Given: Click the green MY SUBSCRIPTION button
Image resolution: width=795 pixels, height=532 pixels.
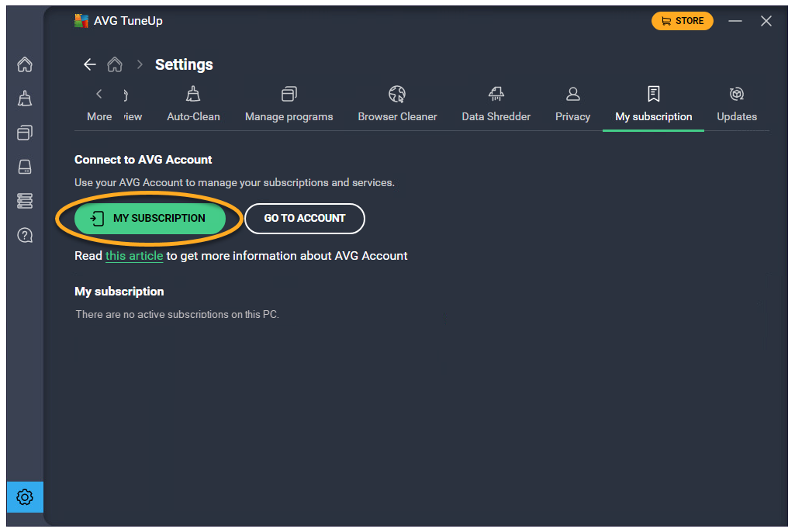Looking at the screenshot, I should coord(150,219).
